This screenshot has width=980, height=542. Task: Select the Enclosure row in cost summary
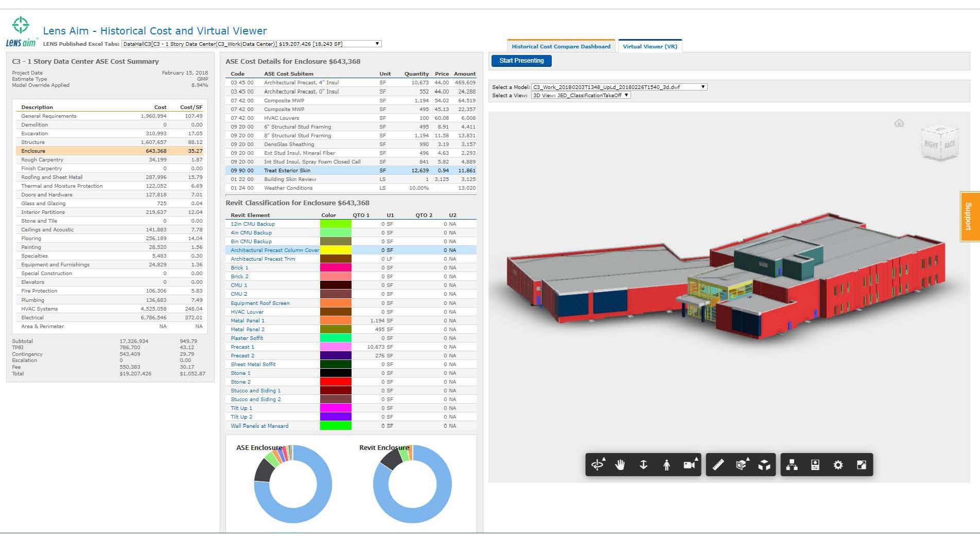(x=111, y=151)
